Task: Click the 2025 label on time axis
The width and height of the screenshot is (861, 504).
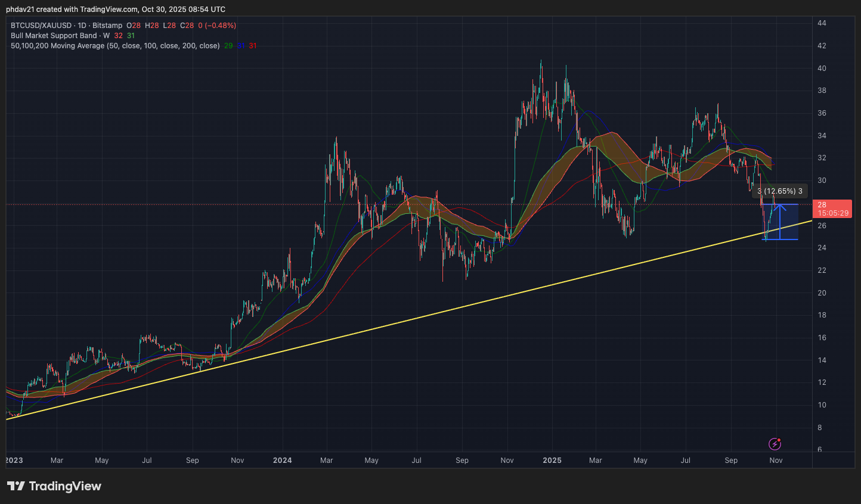Action: point(552,461)
